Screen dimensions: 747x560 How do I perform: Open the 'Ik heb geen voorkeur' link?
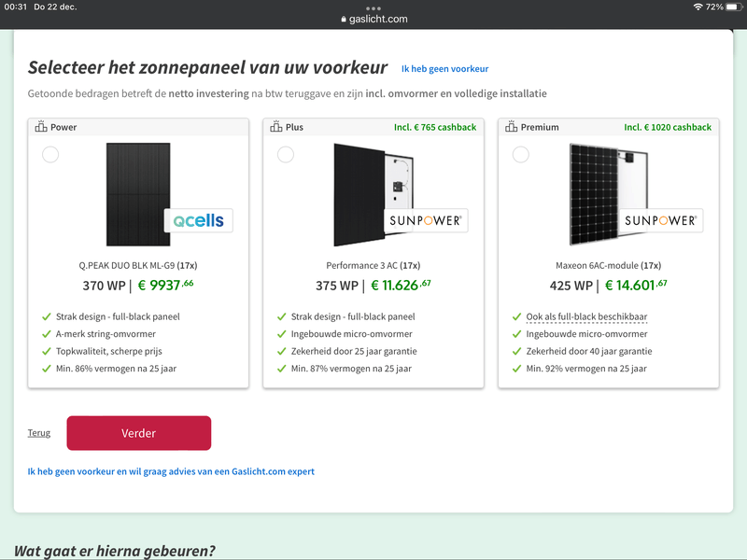pyautogui.click(x=447, y=68)
